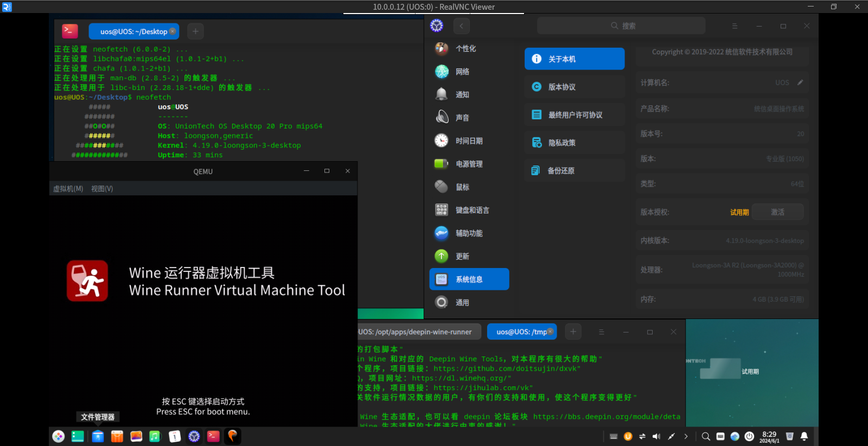
Task: Open Notification (通知) settings
Action: (x=469, y=94)
